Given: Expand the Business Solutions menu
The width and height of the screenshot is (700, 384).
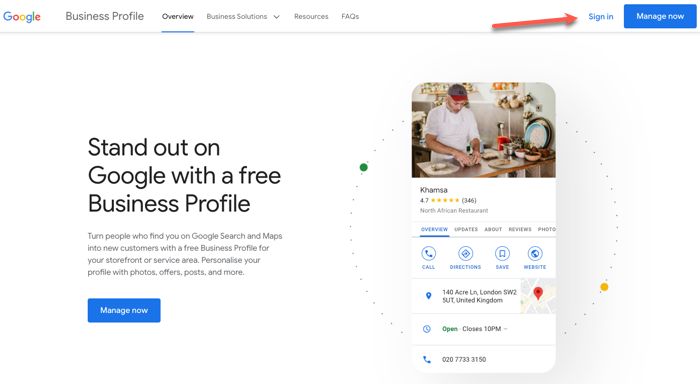Looking at the screenshot, I should tap(243, 17).
